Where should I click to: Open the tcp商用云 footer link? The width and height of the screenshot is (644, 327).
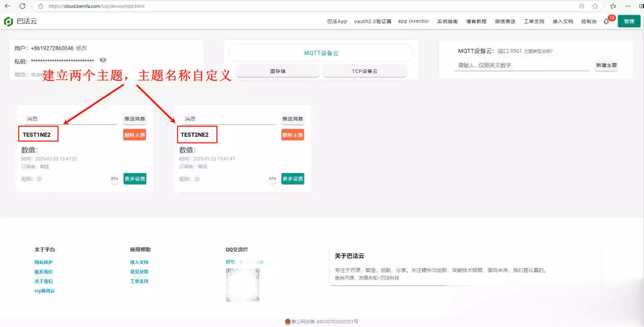click(x=44, y=291)
